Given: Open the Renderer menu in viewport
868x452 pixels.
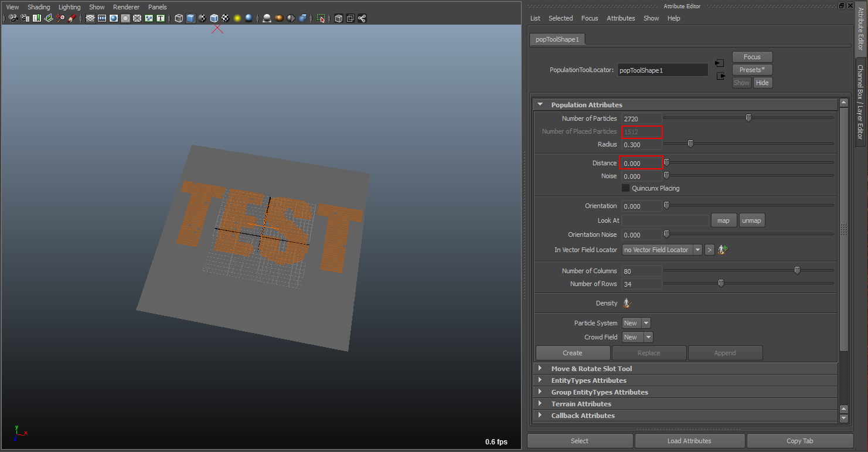Looking at the screenshot, I should click(x=126, y=7).
